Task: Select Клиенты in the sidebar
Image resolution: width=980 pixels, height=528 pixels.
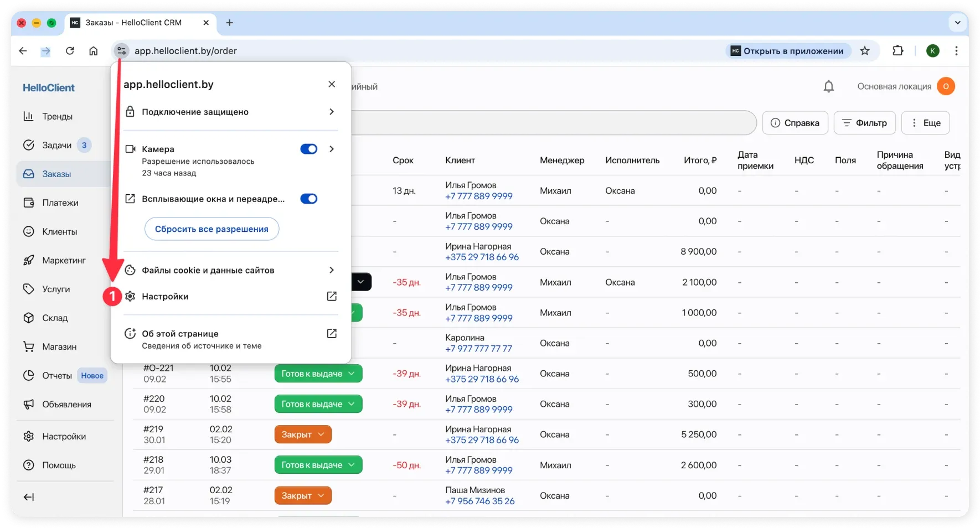Action: [59, 231]
